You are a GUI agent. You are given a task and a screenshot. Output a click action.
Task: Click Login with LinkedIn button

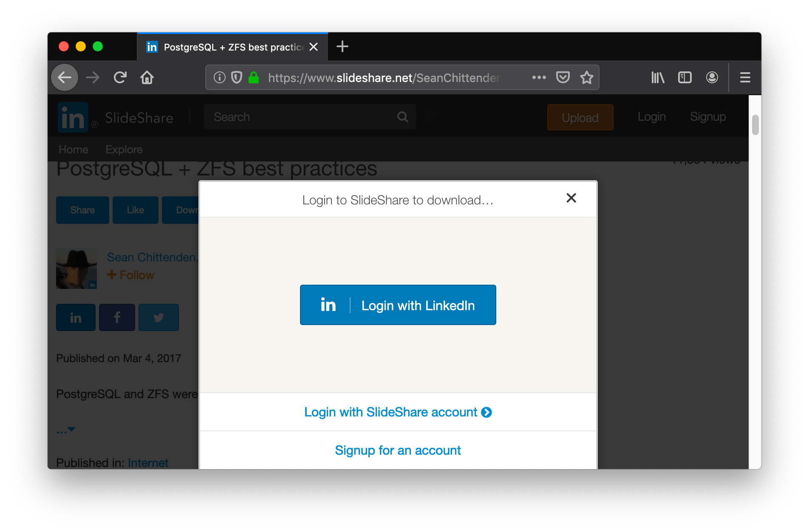tap(398, 305)
